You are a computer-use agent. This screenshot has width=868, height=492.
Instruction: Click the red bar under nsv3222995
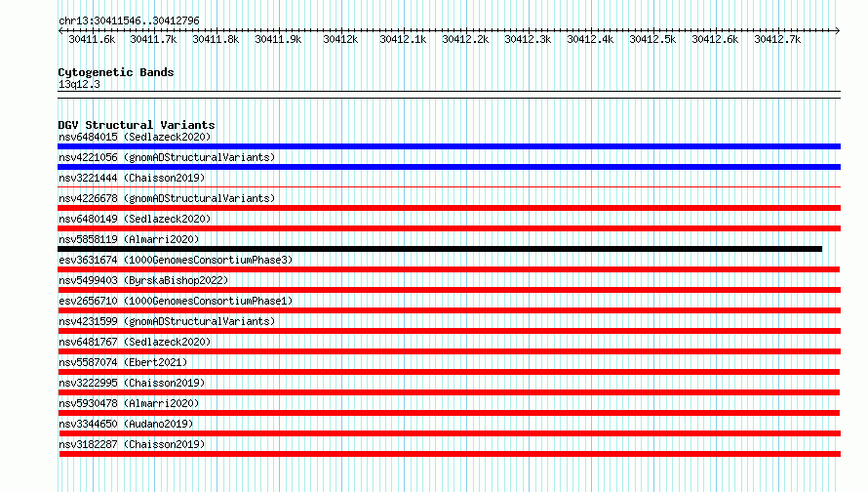tap(449, 392)
